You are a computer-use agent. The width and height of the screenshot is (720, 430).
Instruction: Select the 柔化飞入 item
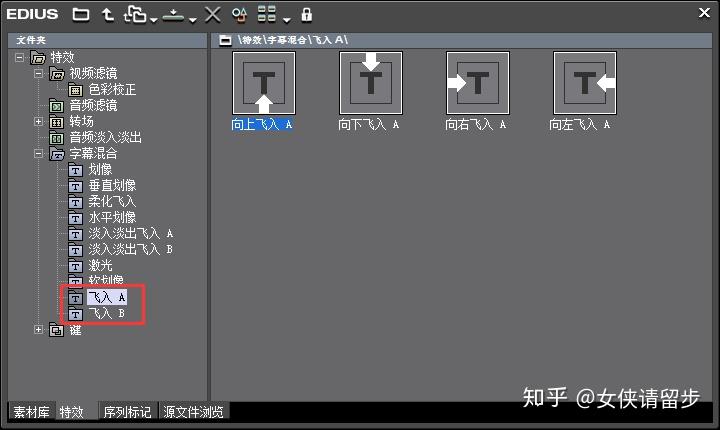coord(112,201)
